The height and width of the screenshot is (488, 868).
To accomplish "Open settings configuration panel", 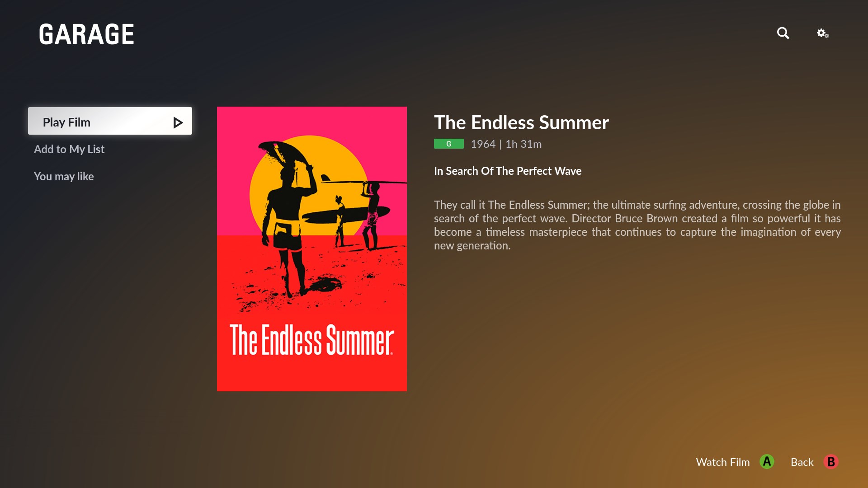I will [823, 33].
